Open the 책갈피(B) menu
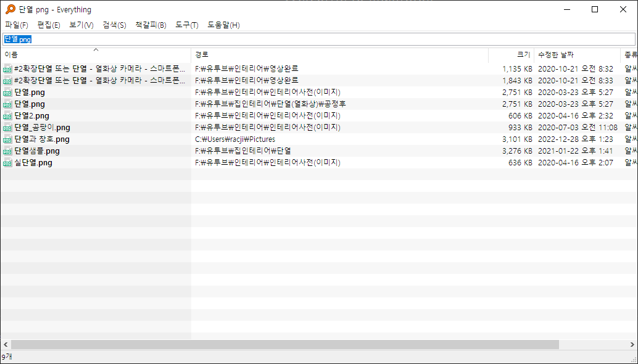 (x=151, y=25)
